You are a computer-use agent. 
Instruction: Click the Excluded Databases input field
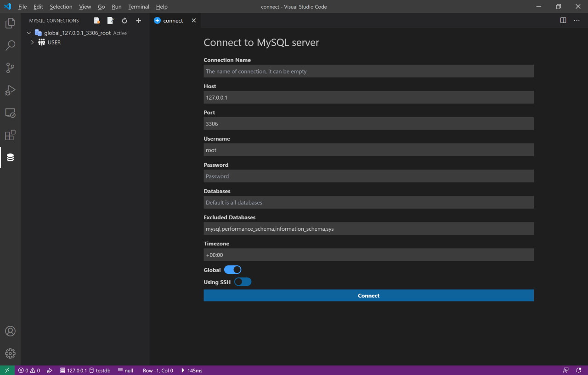(368, 228)
